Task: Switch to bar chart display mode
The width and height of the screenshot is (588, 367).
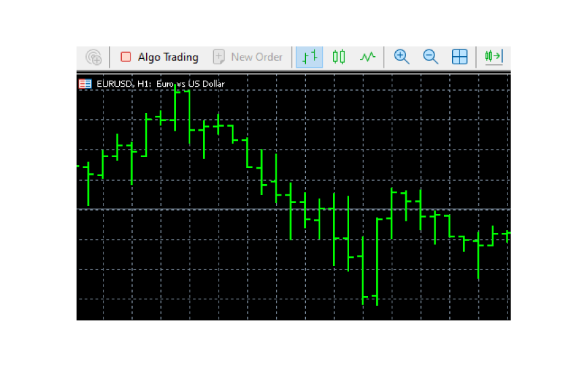Action: [x=309, y=57]
